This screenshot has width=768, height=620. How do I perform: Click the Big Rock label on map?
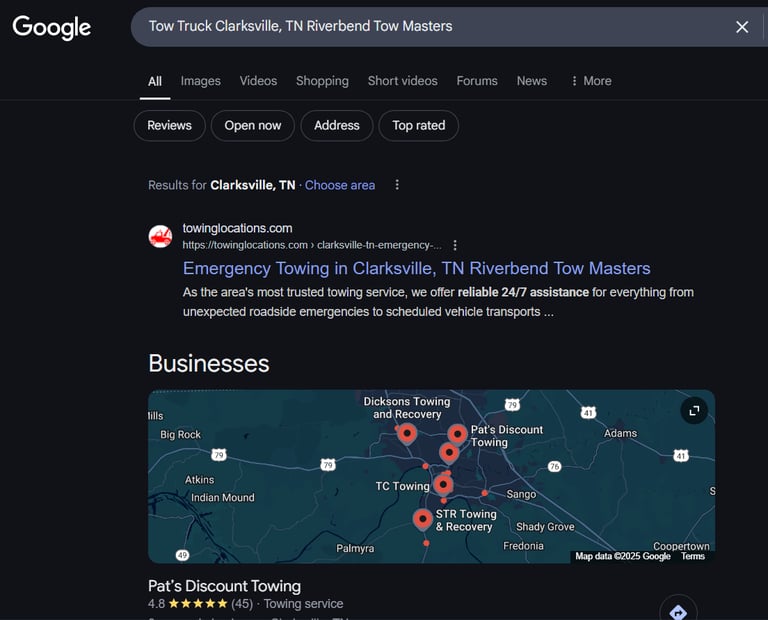point(180,434)
